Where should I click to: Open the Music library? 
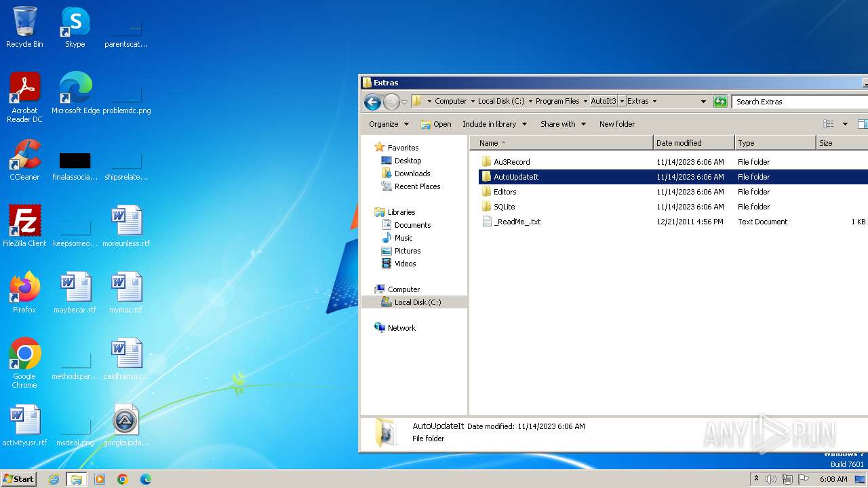coord(403,238)
